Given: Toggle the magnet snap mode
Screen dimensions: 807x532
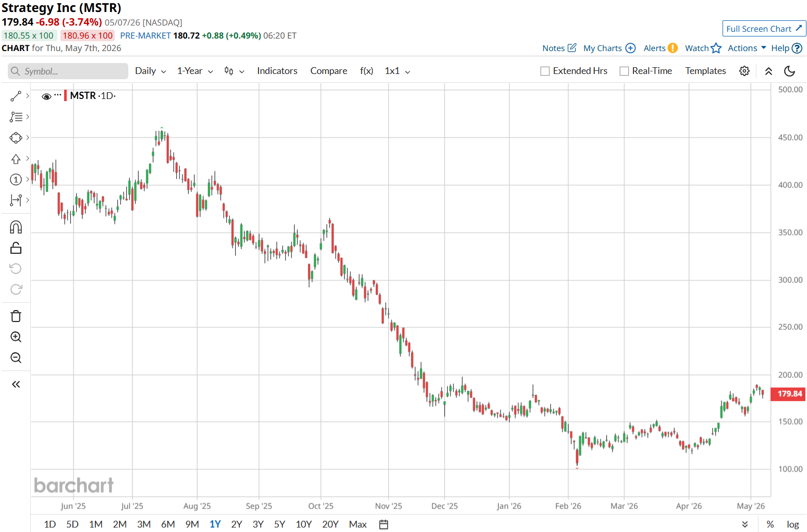Looking at the screenshot, I should point(16,227).
